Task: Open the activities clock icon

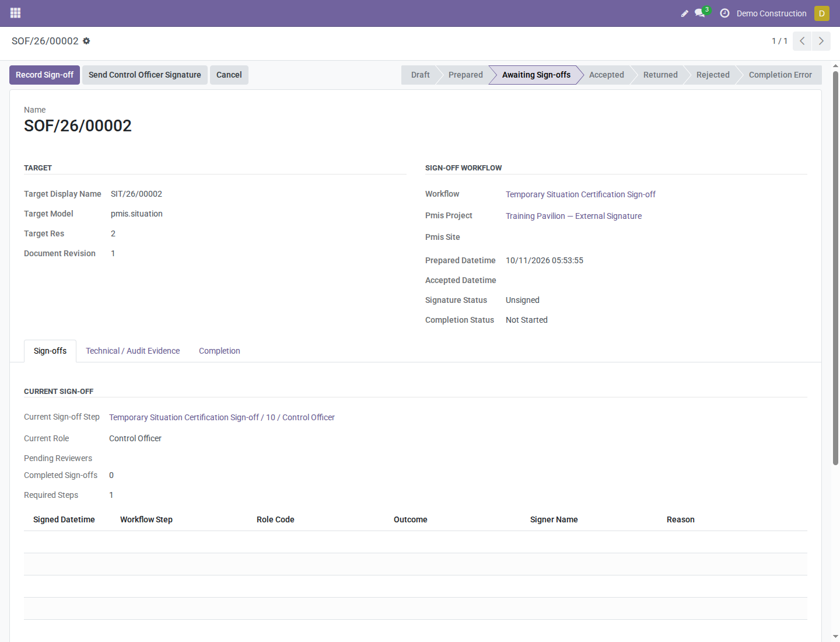Action: (x=725, y=13)
